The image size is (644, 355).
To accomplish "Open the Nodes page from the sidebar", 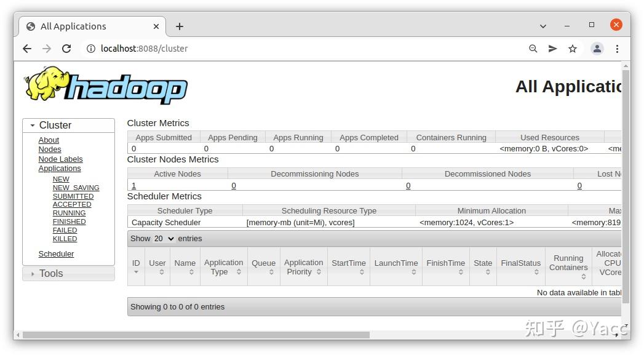I will 50,149.
